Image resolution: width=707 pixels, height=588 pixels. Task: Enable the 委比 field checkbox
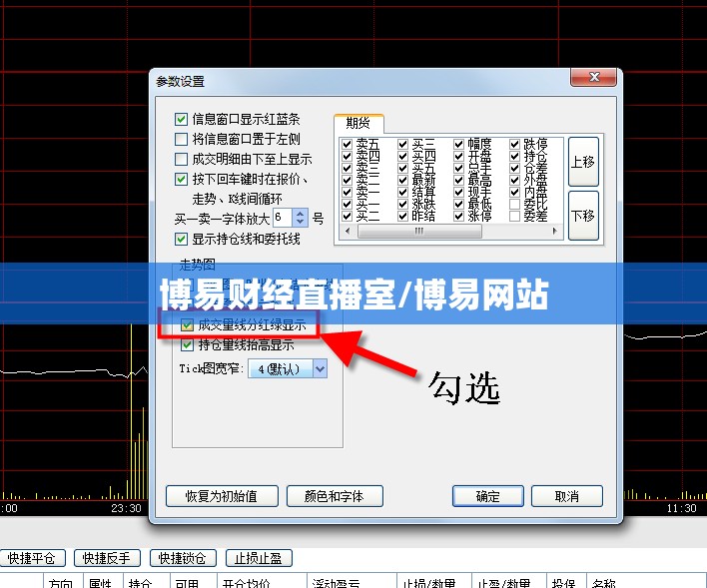pyautogui.click(x=514, y=205)
